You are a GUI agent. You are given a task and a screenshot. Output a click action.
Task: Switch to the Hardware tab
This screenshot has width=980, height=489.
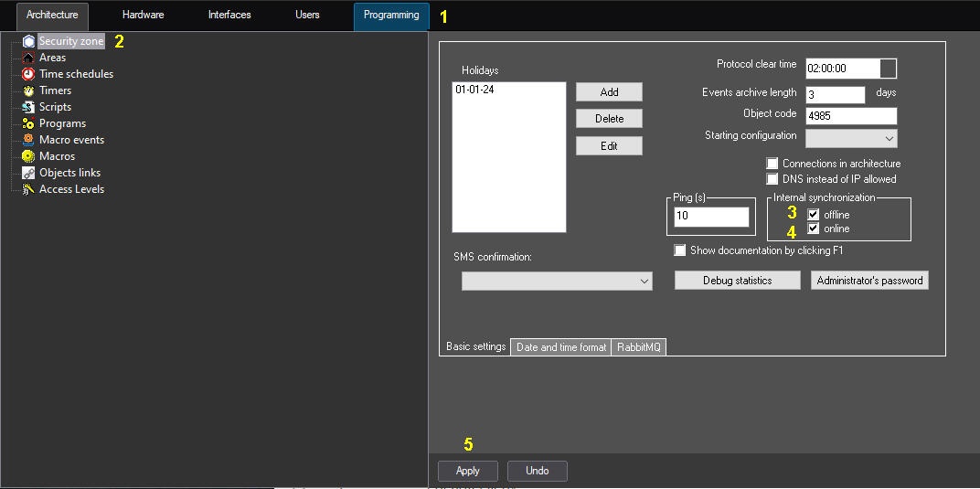coord(143,16)
